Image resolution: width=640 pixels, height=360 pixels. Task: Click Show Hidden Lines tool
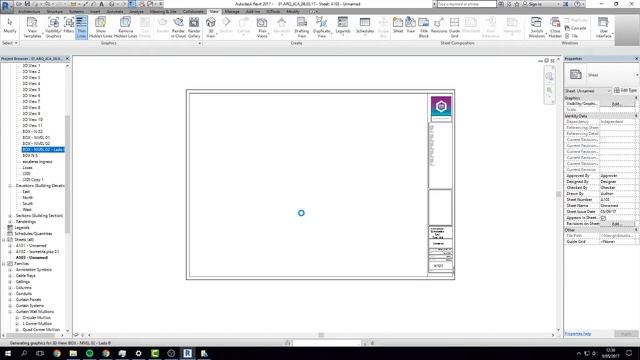click(100, 27)
